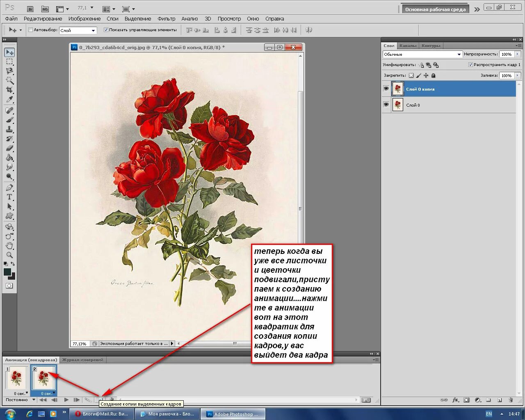Delete layer with the Layers trash icon
Image resolution: width=525 pixels, height=420 pixels.
coord(511,400)
